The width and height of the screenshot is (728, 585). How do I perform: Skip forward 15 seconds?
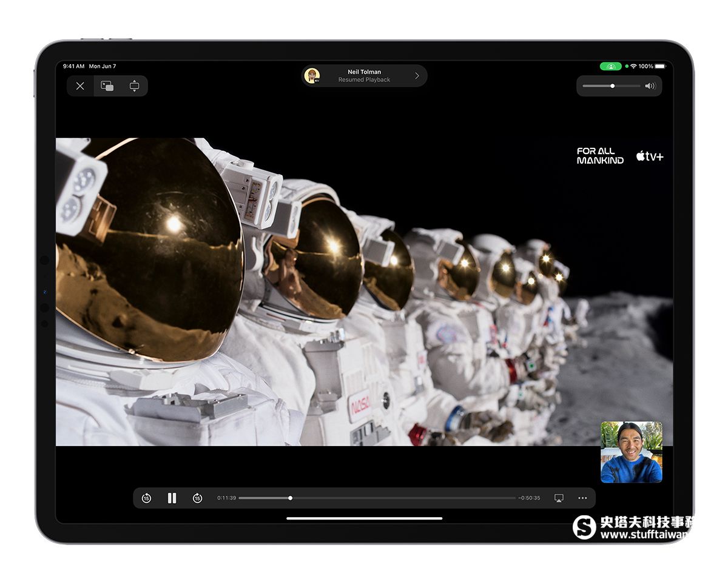pyautogui.click(x=197, y=498)
